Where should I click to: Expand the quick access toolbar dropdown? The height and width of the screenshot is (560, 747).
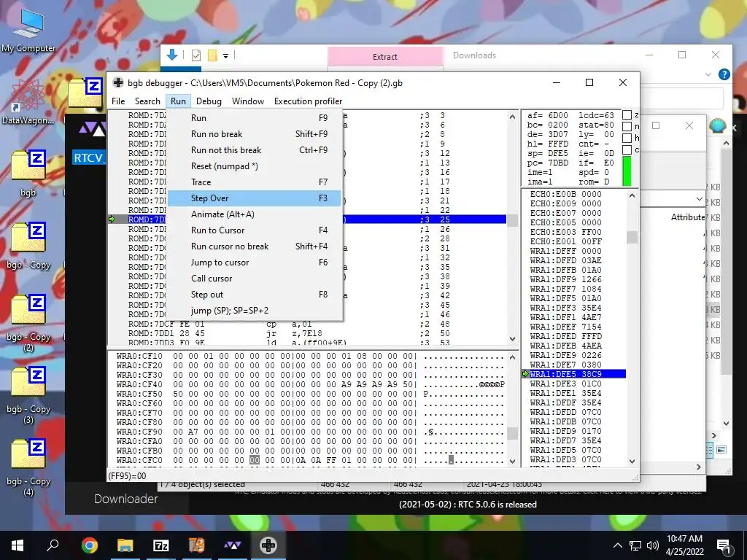coord(226,55)
